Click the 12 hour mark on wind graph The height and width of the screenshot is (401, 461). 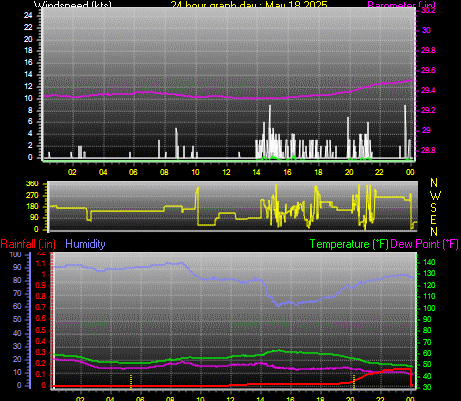click(226, 172)
